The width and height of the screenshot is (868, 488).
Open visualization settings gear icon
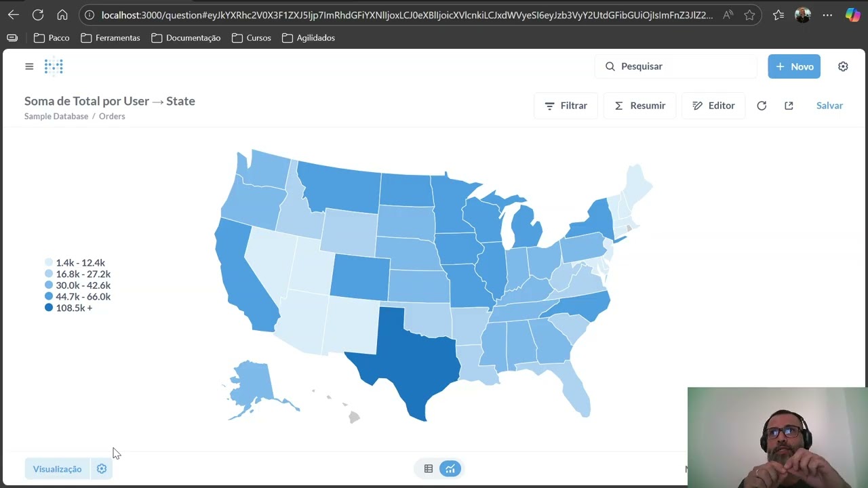click(102, 469)
